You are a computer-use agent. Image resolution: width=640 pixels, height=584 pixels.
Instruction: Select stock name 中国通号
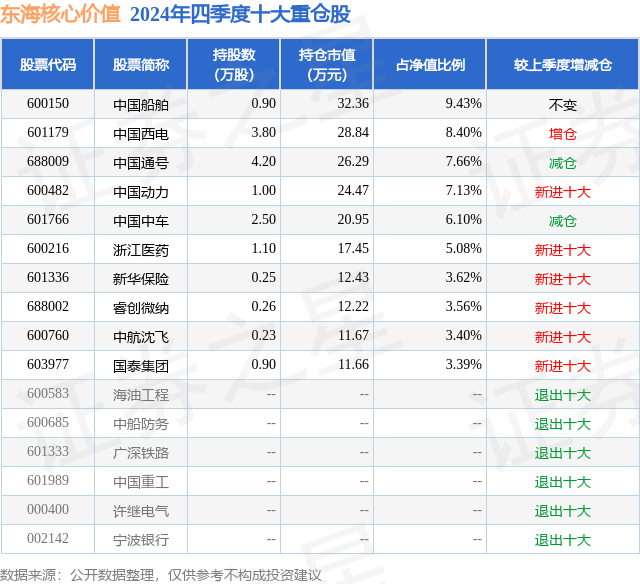tap(141, 163)
